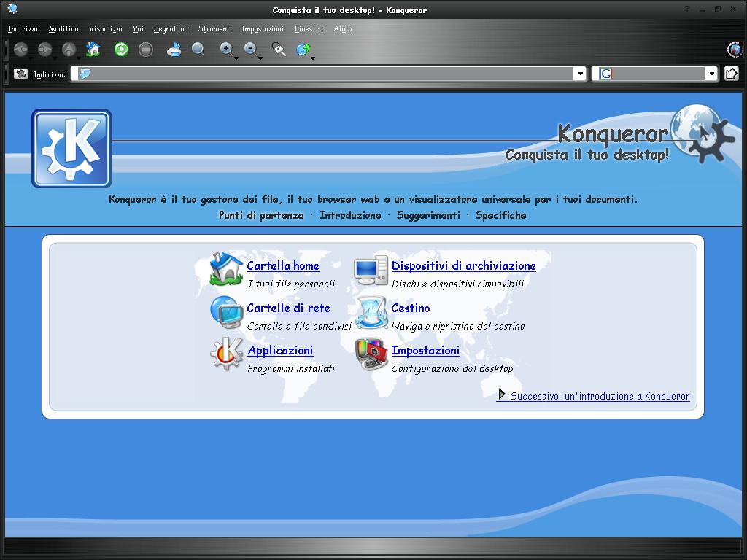747x560 pixels.
Task: Reload the page with green refresh icon
Action: (x=122, y=49)
